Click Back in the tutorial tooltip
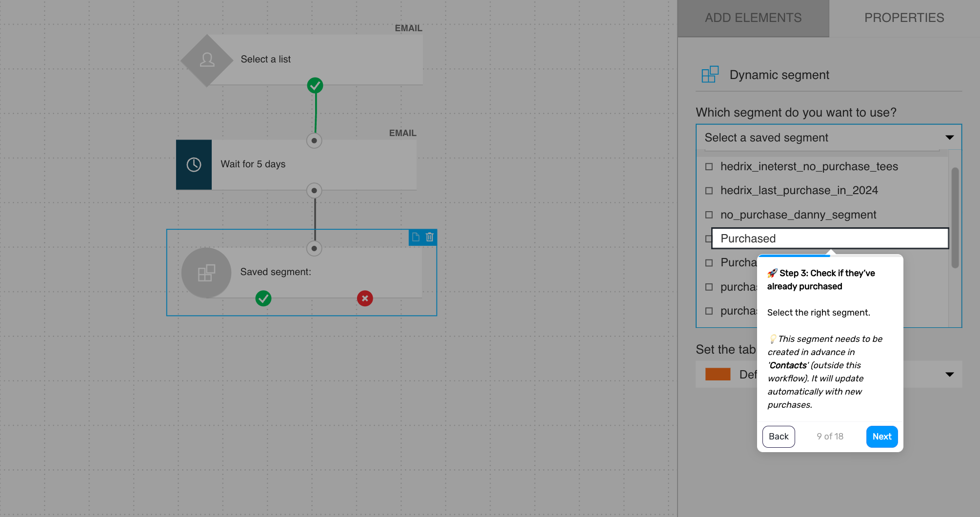 click(779, 437)
